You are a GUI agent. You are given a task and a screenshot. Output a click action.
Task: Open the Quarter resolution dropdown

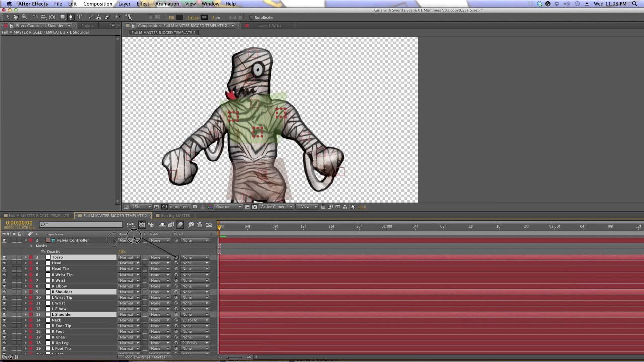point(229,207)
